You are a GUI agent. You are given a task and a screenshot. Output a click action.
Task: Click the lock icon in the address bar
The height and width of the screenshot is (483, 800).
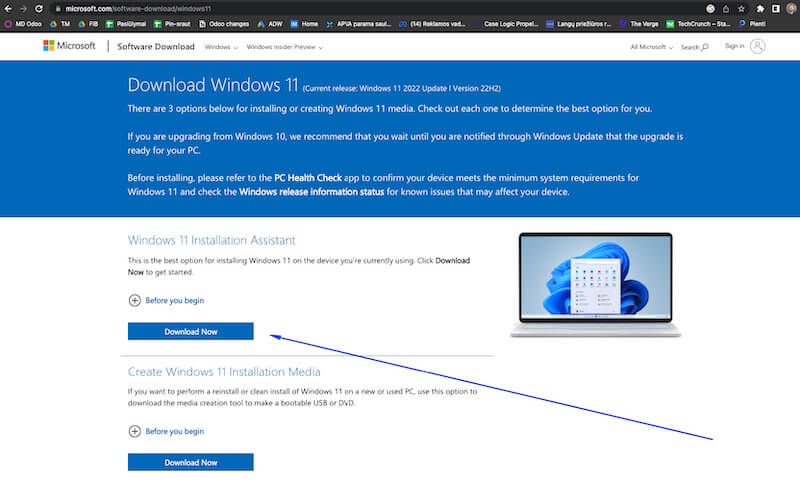58,9
